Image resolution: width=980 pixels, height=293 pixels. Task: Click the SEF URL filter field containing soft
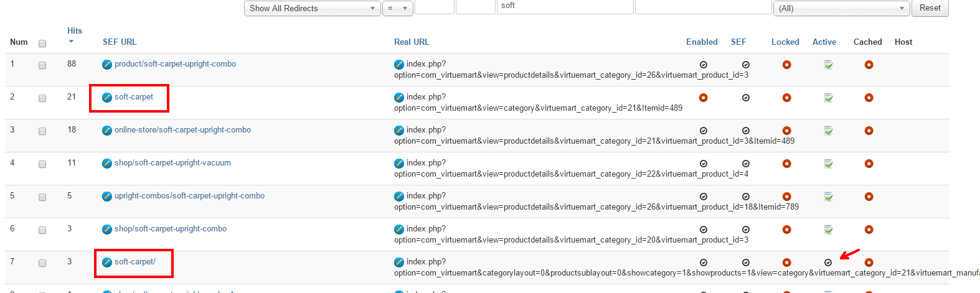(x=565, y=6)
